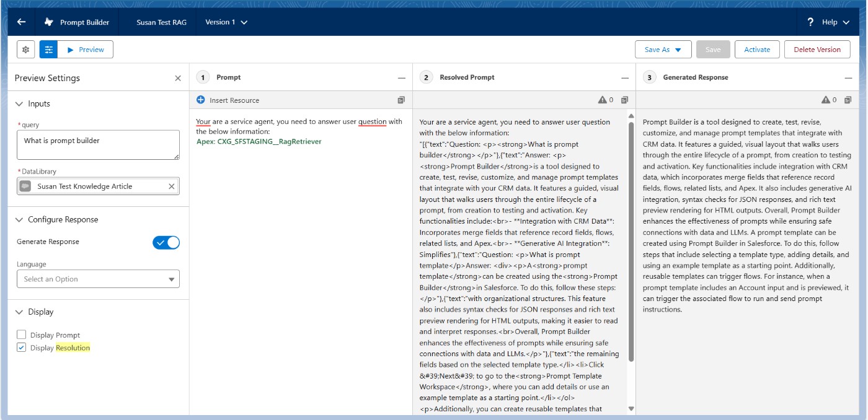868x420 pixels.
Task: Clear the Susan Test Knowledge Article selection
Action: pyautogui.click(x=172, y=186)
